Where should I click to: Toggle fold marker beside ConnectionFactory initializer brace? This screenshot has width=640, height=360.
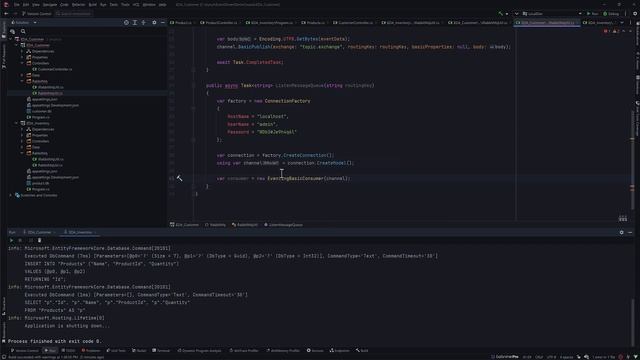(x=193, y=109)
